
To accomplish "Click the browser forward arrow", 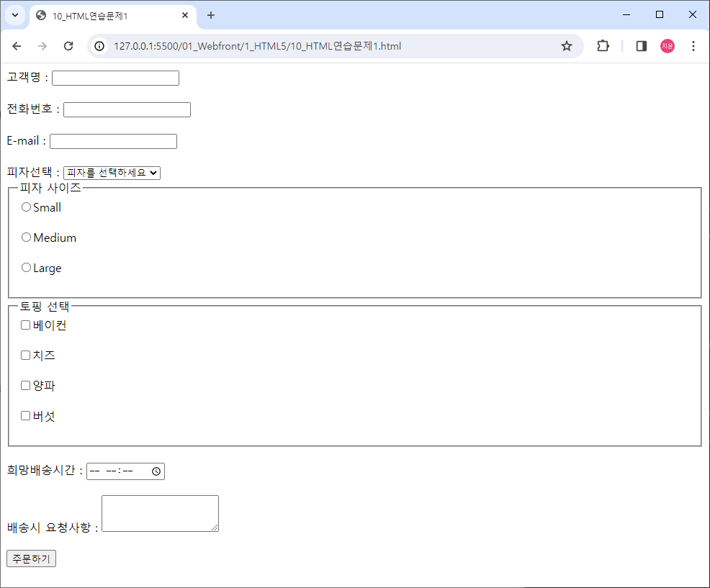I will (42, 46).
